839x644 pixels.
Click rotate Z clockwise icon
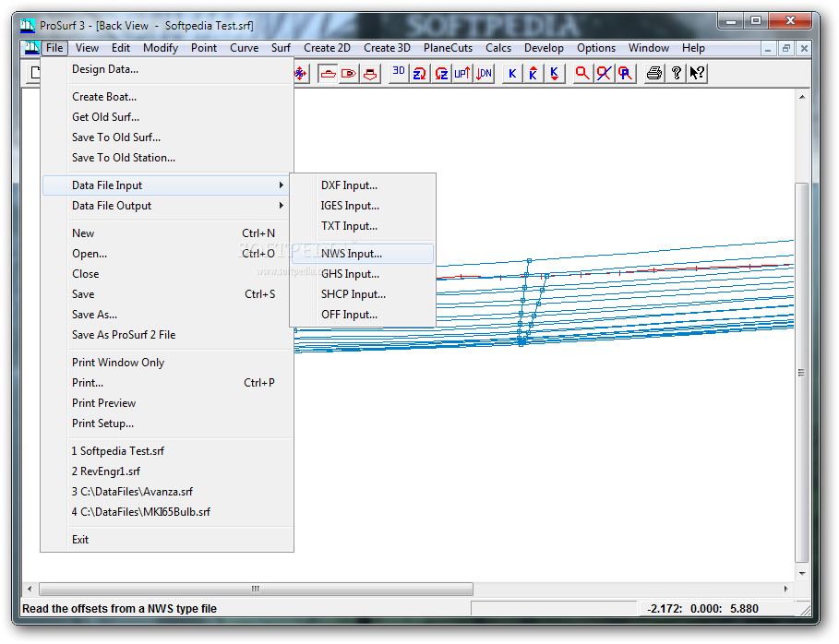(x=419, y=73)
